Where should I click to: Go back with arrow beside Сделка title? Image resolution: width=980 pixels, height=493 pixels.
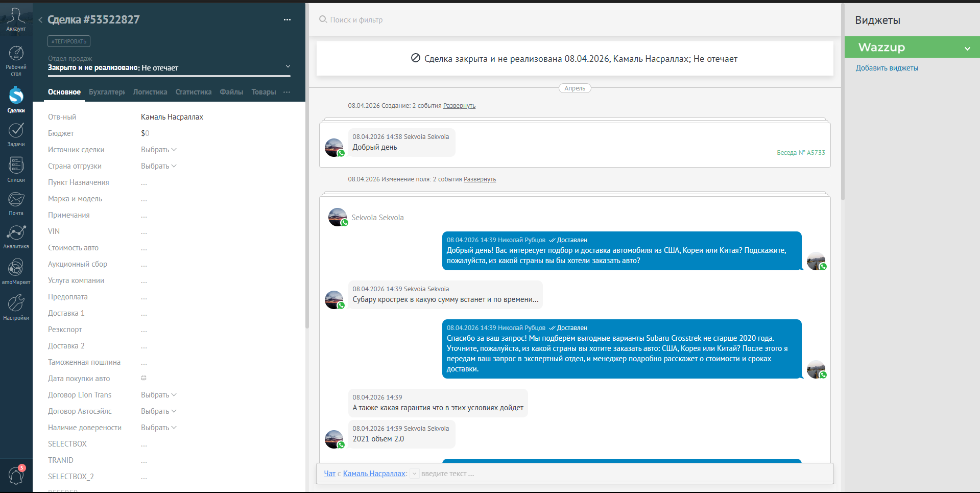click(40, 20)
